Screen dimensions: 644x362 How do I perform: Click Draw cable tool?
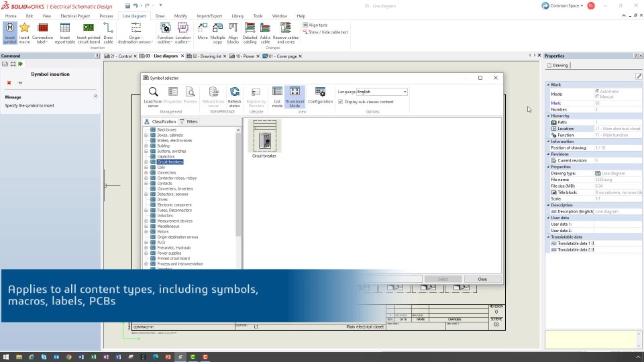click(x=109, y=33)
